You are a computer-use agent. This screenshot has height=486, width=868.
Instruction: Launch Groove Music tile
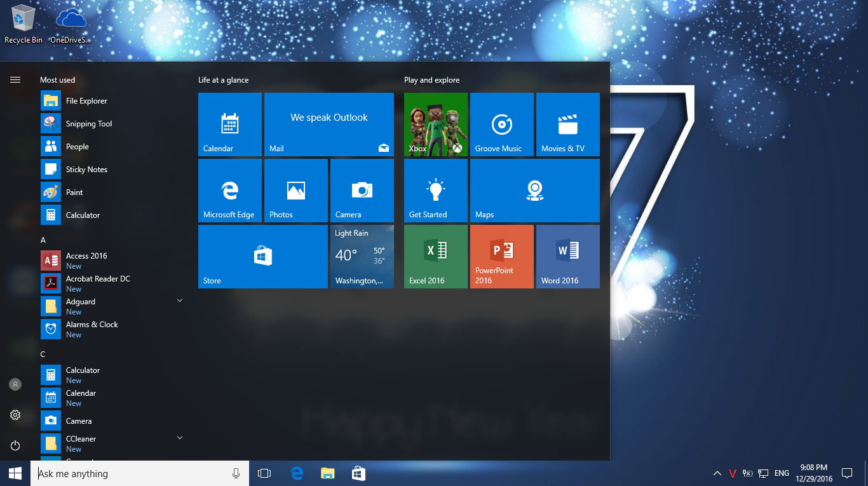click(502, 125)
